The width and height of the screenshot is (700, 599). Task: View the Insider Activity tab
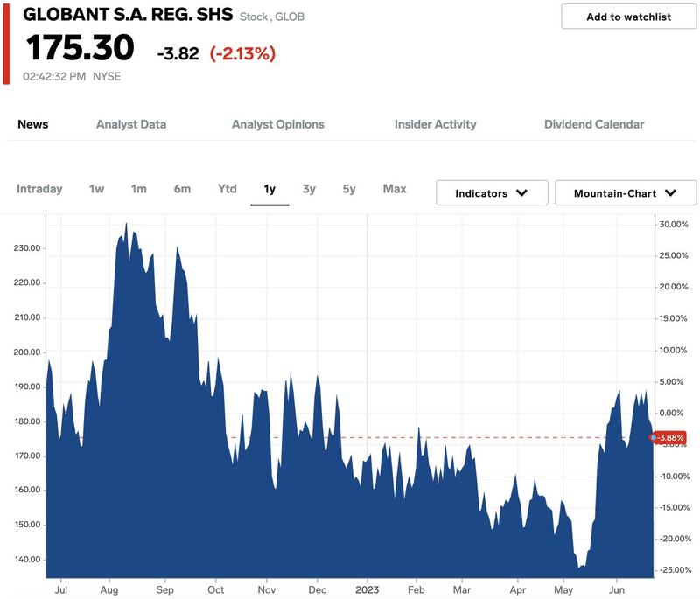(x=435, y=124)
